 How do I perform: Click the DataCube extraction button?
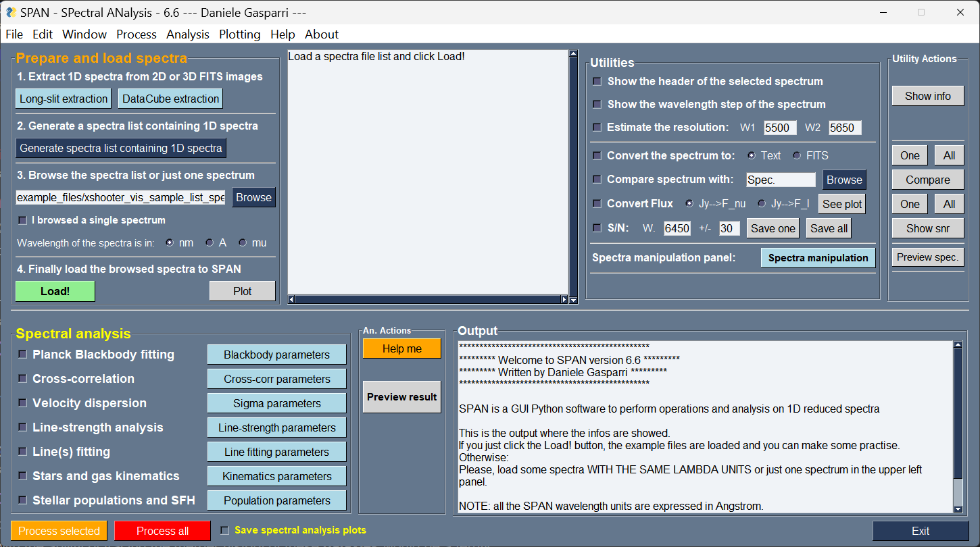click(x=170, y=99)
